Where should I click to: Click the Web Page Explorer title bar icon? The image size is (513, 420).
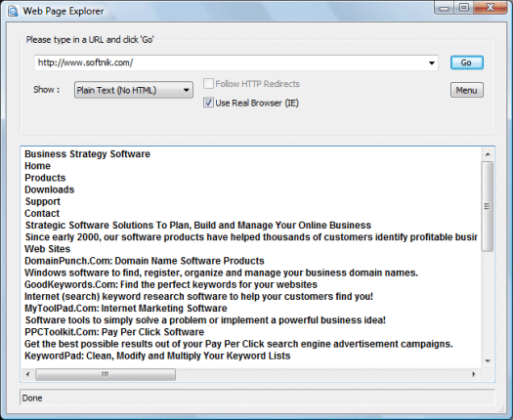pos(13,11)
